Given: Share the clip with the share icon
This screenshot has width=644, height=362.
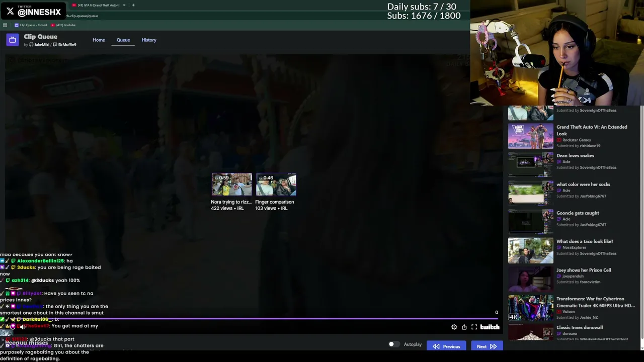Looking at the screenshot, I should click(x=464, y=327).
